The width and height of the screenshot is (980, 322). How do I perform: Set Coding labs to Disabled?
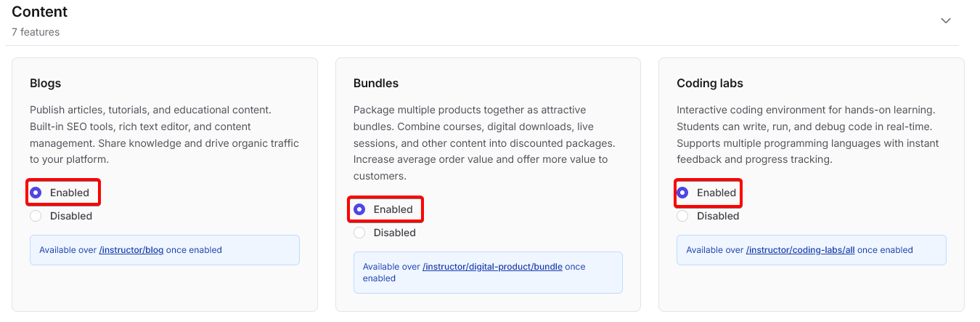point(682,216)
